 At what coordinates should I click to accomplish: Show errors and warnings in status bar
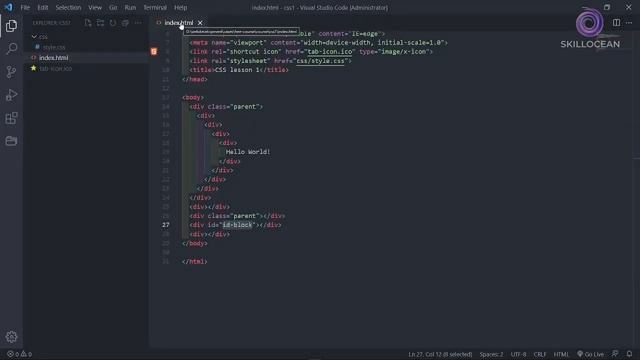(x=19, y=354)
